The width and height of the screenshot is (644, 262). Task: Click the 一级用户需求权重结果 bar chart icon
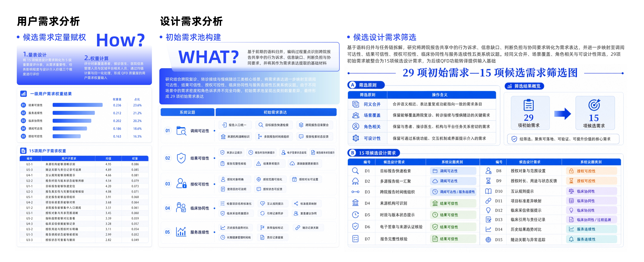point(24,94)
